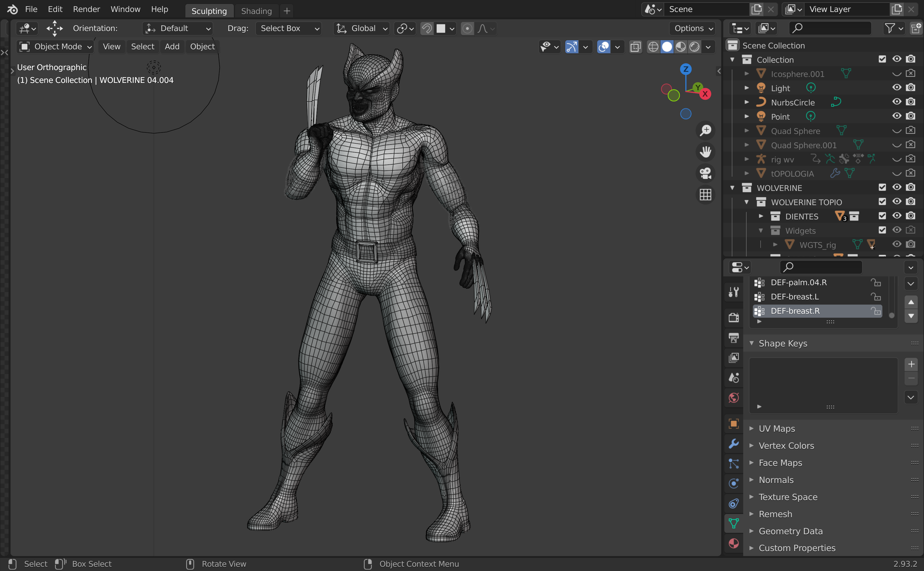Add a new shape key with plus button
Viewport: 924px width, 571px height.
click(911, 364)
